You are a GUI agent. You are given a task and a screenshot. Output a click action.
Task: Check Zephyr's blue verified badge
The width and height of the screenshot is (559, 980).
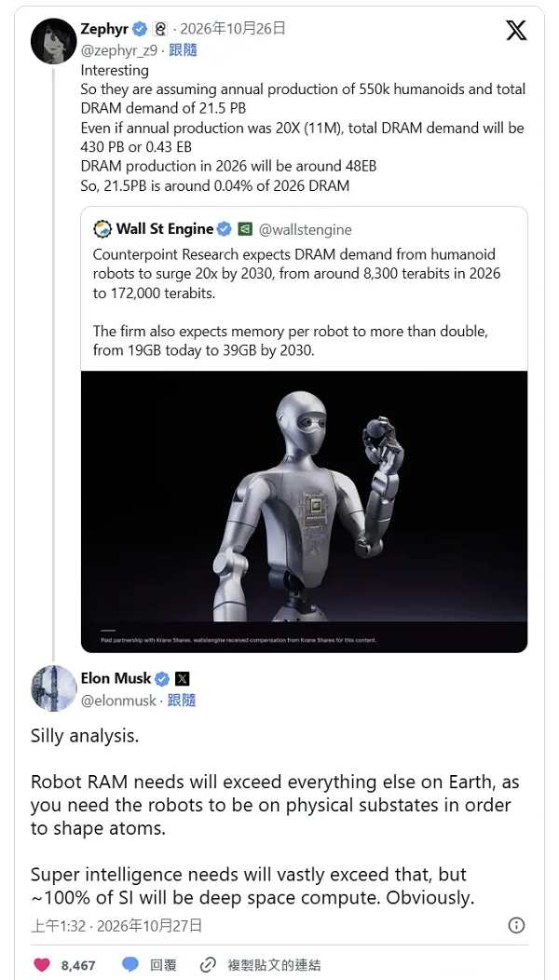[x=140, y=29]
